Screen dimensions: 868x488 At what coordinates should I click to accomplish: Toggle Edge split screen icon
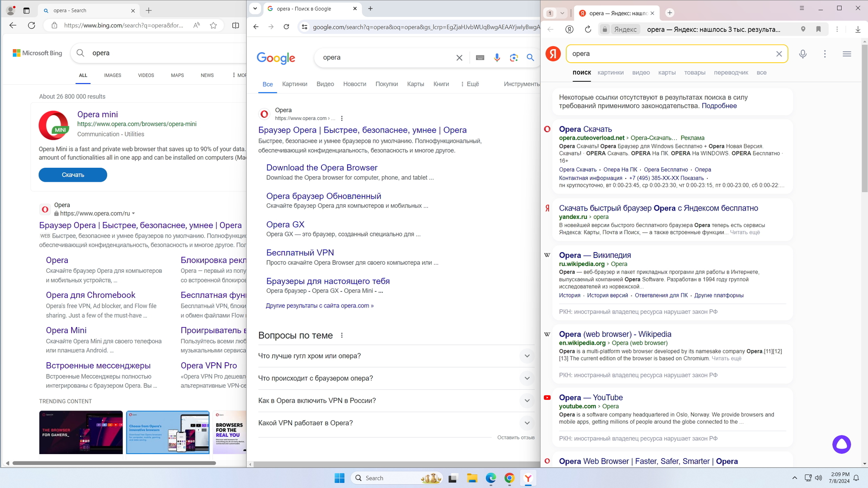[236, 25]
